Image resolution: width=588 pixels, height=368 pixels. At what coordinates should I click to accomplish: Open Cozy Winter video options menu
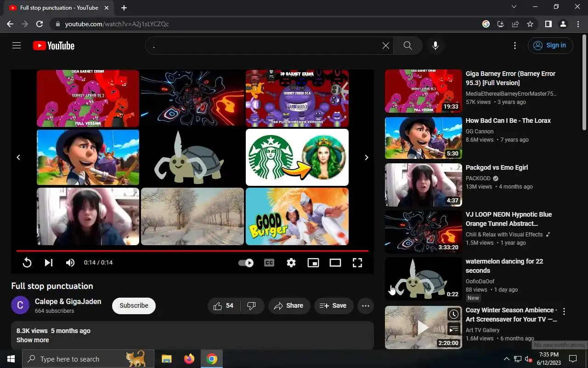564,311
